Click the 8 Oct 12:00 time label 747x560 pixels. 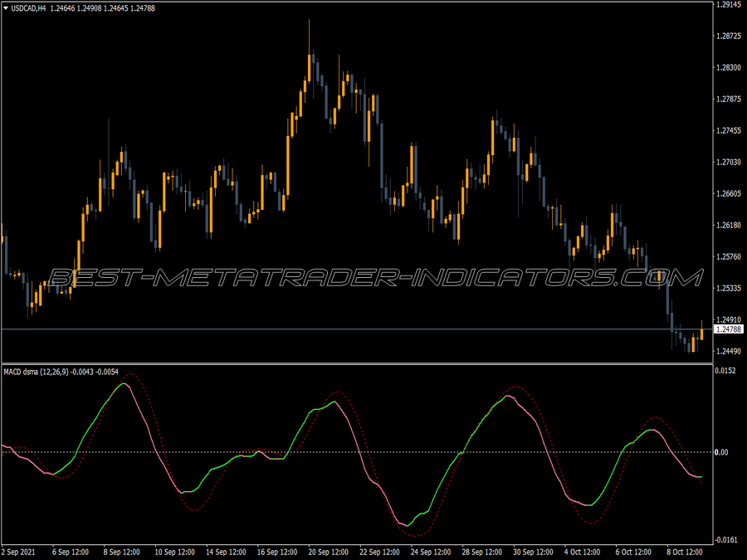coord(685,552)
